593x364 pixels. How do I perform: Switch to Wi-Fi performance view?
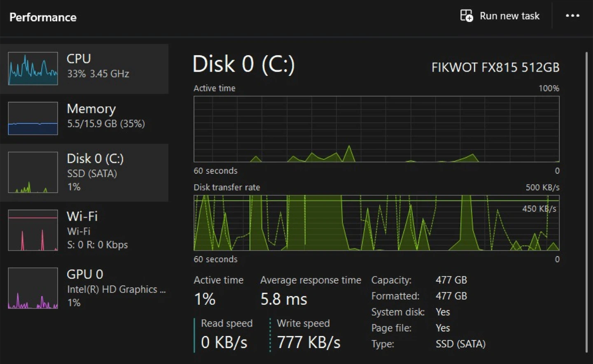coord(97,230)
